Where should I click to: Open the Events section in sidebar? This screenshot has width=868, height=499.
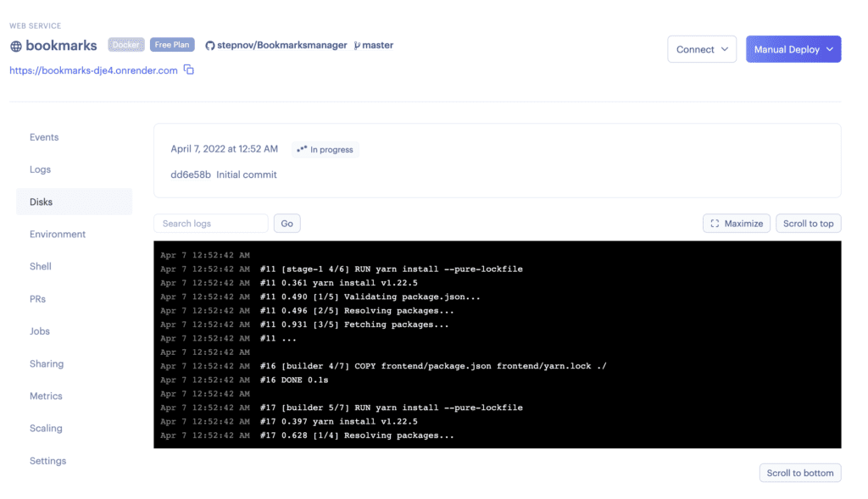(x=44, y=137)
